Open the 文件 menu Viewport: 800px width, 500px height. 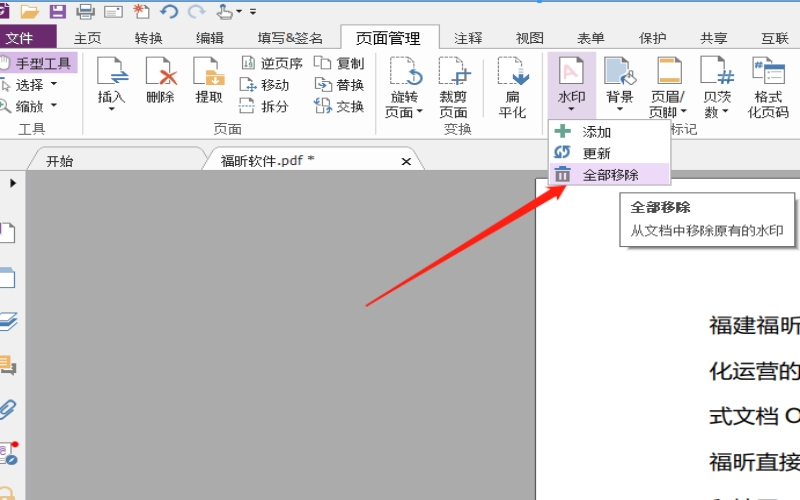(x=26, y=38)
